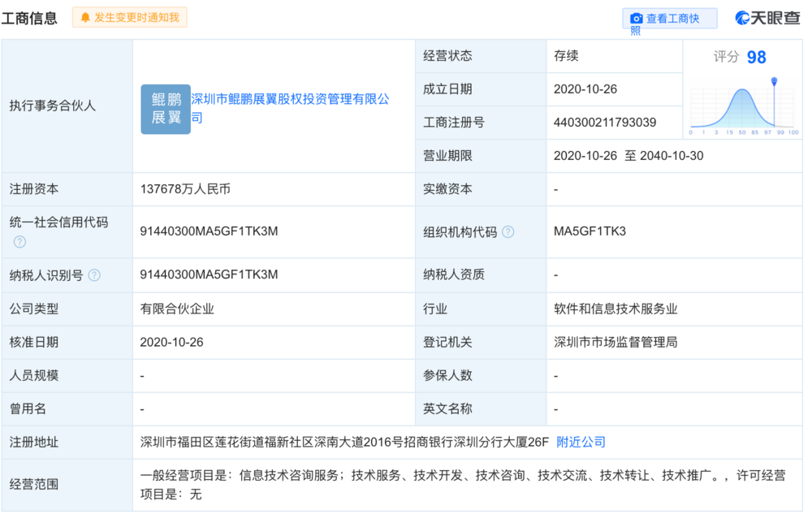Follow the 附近公司 link
Viewport: 812px width, 514px height.
581,443
